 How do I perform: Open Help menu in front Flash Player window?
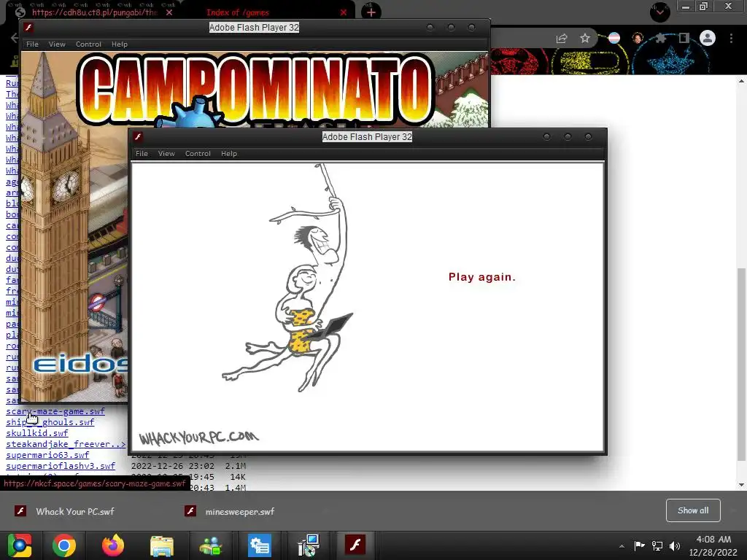[228, 153]
